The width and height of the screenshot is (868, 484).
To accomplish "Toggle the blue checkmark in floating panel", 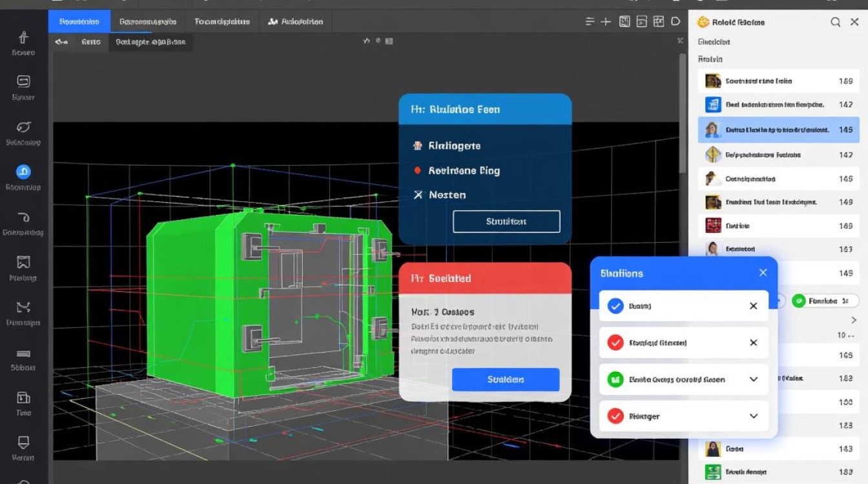I will click(x=615, y=306).
